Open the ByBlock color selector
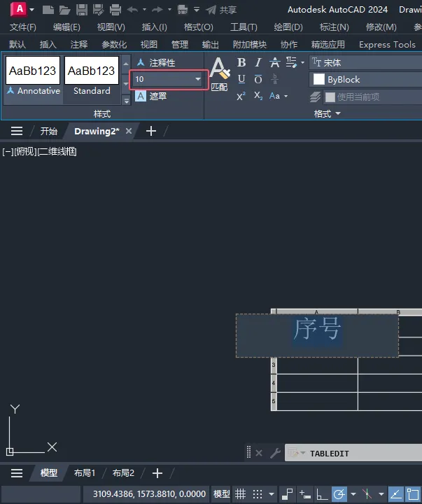The width and height of the screenshot is (422, 504). [x=366, y=79]
